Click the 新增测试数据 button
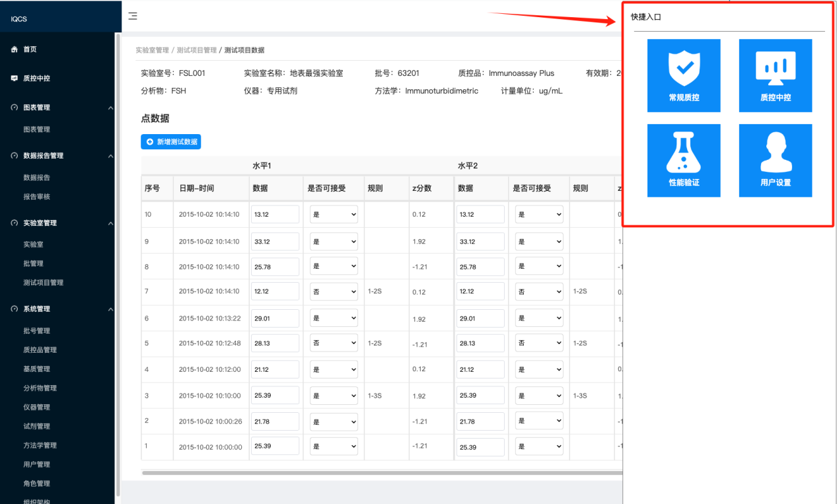The image size is (837, 504). coord(170,142)
